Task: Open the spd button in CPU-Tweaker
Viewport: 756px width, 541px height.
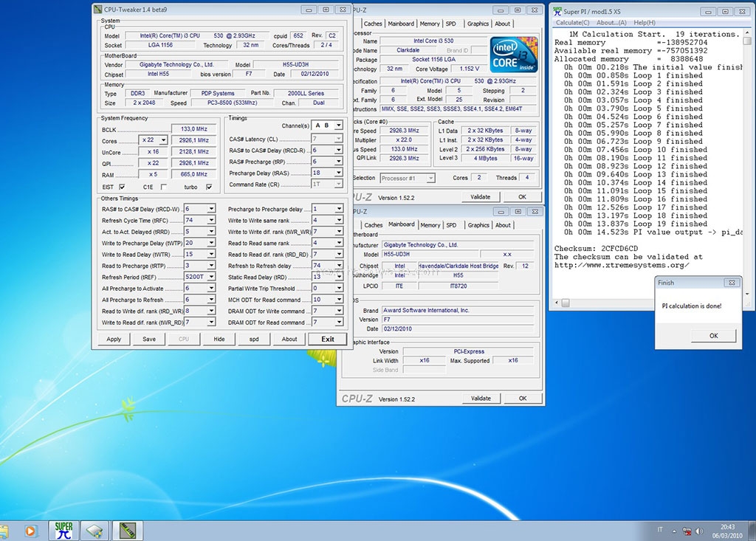Action: click(x=254, y=339)
